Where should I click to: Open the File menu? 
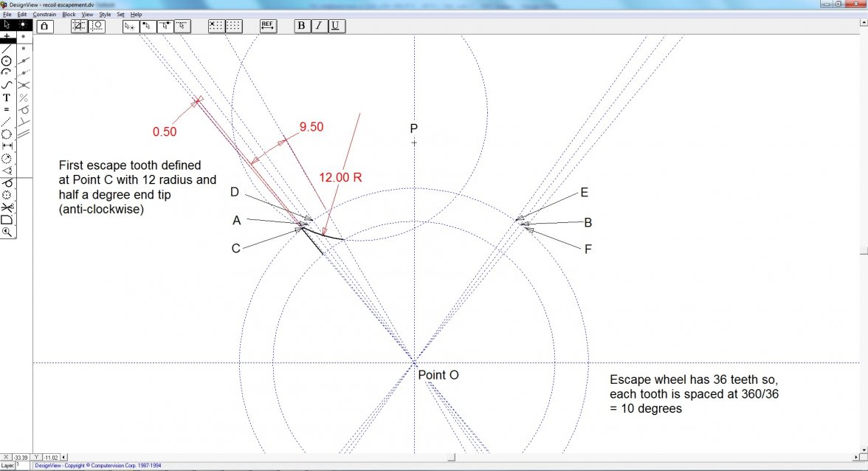tap(7, 14)
